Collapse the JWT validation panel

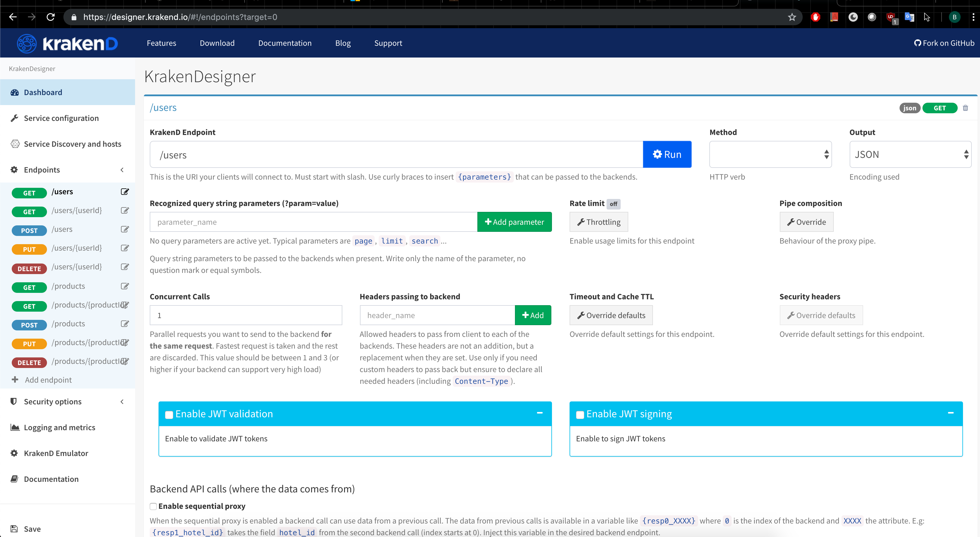[x=539, y=413]
